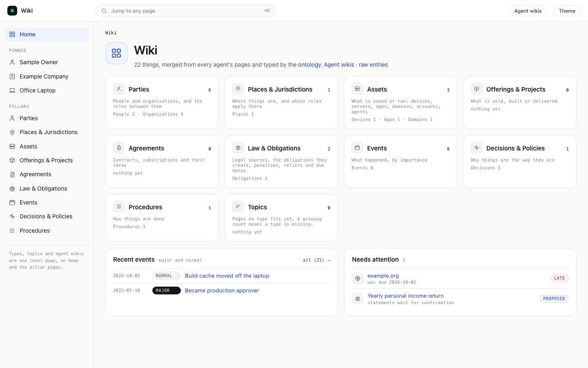Screen dimensions: 588x368
Task: Go to Procedures pillar in sidebar
Action: click(47, 231)
